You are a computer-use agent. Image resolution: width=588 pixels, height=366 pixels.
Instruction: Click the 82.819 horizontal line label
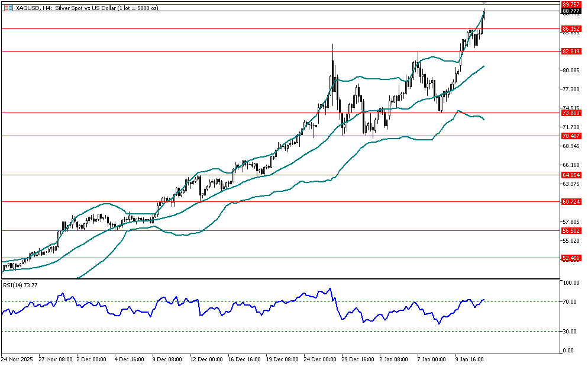pos(570,52)
